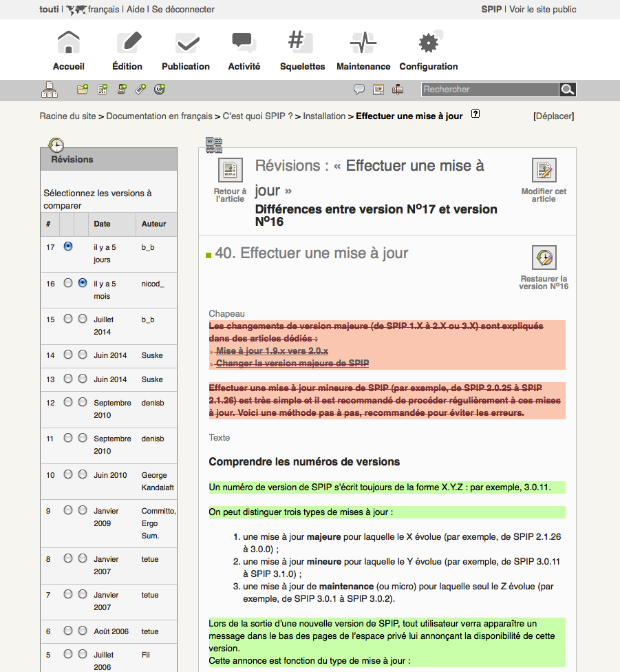Click the Se déconnecter link
This screenshot has width=620, height=672.
(x=183, y=10)
